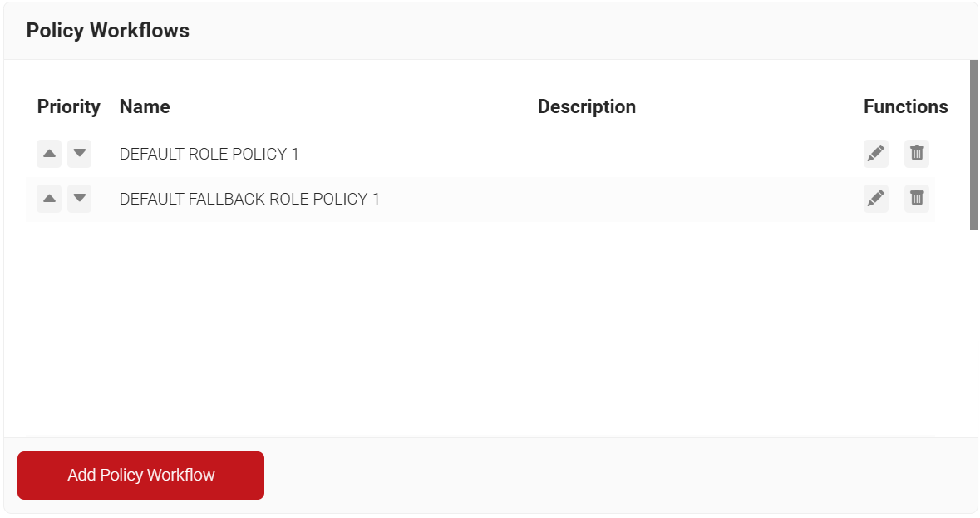Click the Priority column header
The image size is (980, 518).
pos(68,107)
